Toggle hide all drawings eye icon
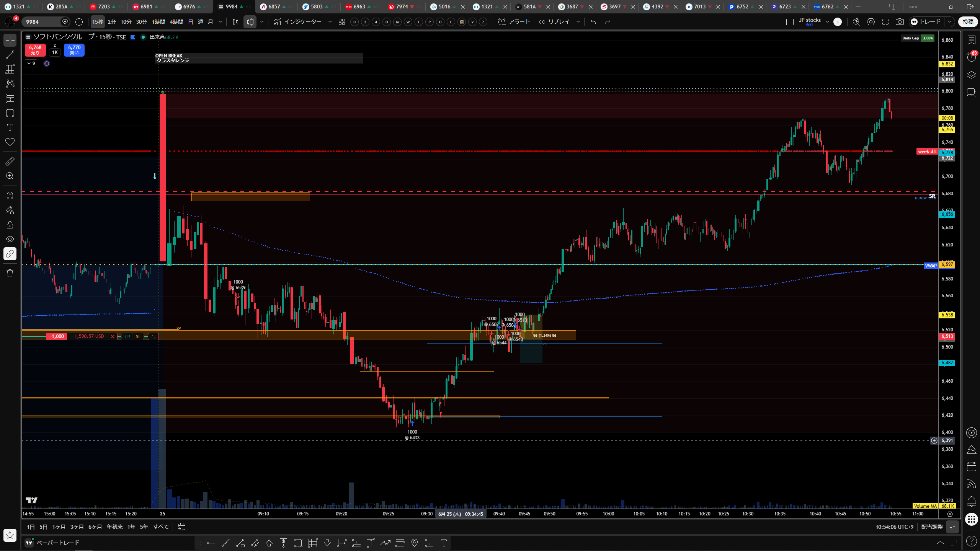The image size is (980, 551). click(10, 239)
